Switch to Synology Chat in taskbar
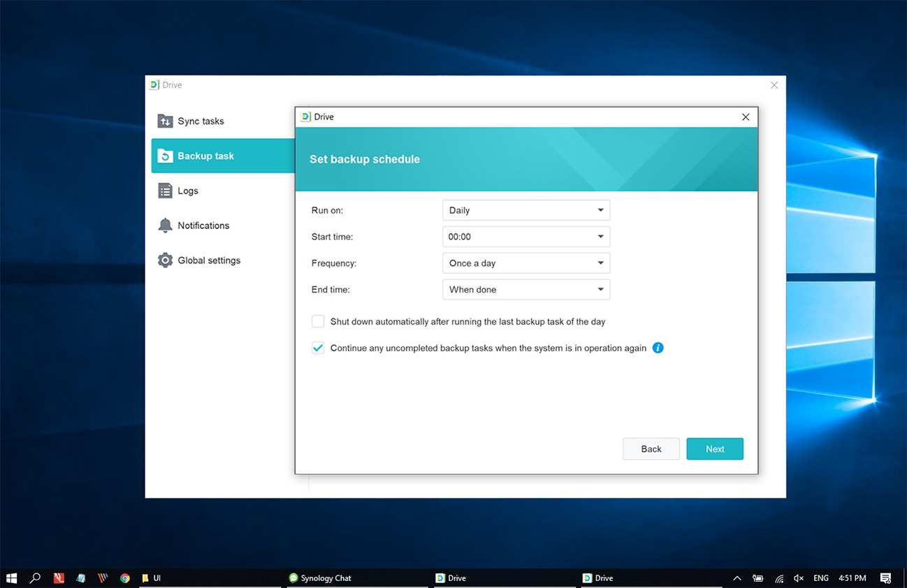Image resolution: width=907 pixels, height=588 pixels. [x=357, y=578]
